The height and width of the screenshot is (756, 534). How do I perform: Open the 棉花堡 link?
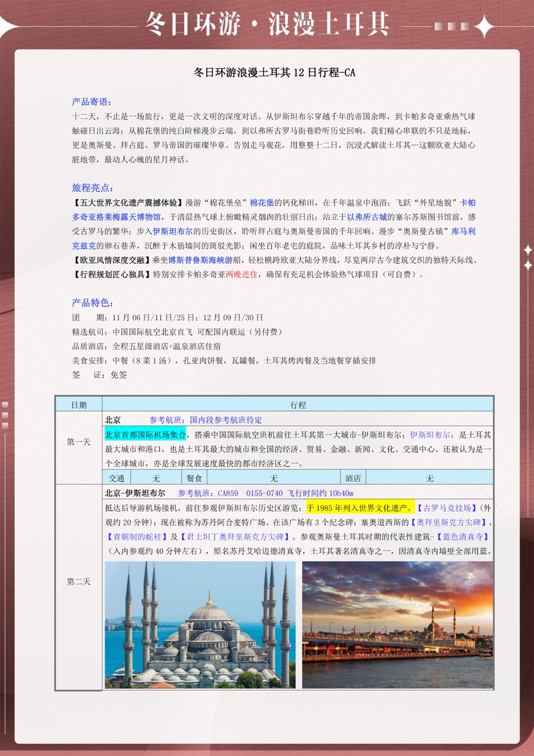262,202
